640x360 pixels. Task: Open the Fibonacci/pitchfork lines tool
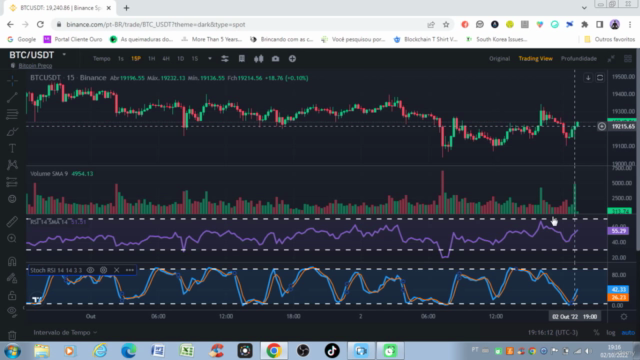tap(12, 114)
